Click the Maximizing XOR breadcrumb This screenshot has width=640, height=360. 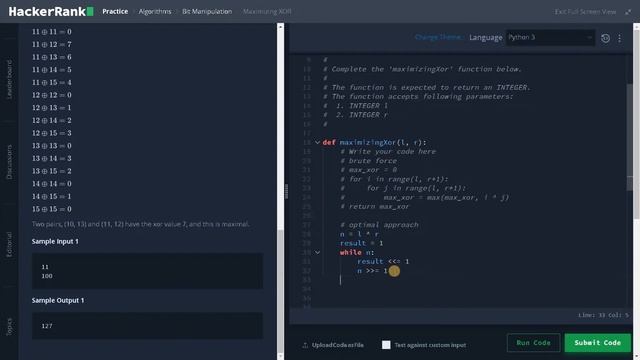point(267,11)
